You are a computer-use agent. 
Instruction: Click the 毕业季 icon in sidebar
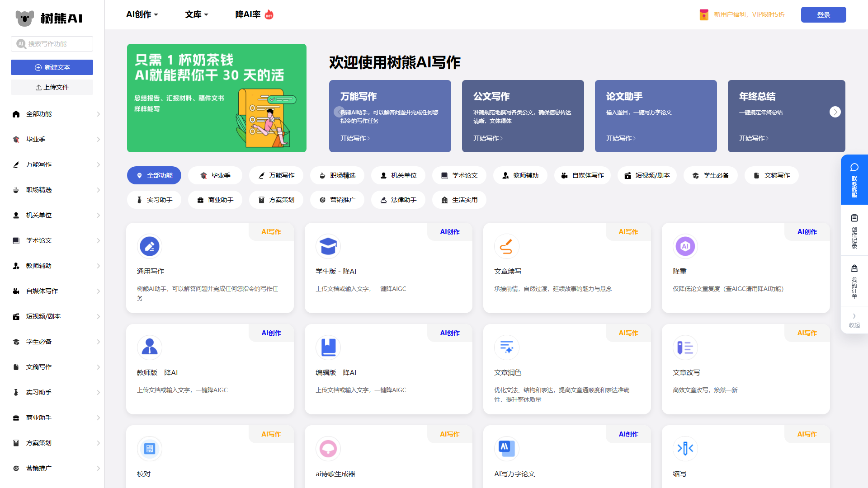(16, 139)
